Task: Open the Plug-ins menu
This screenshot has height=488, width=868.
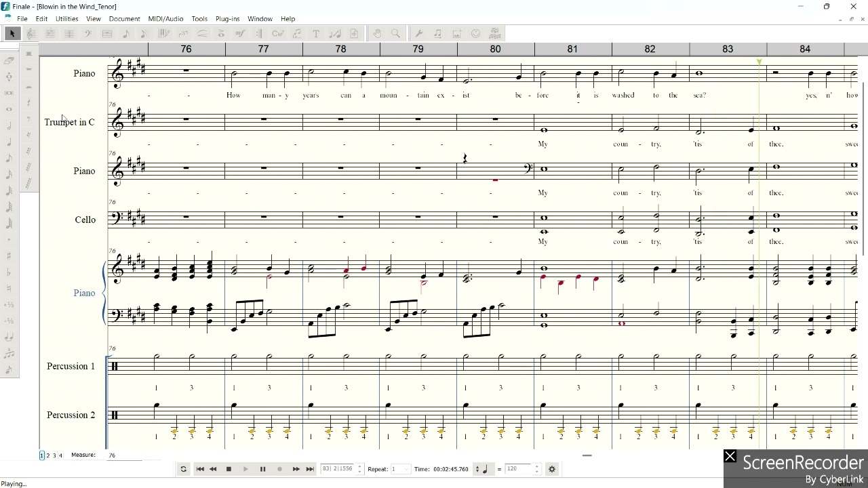Action: coord(227,19)
